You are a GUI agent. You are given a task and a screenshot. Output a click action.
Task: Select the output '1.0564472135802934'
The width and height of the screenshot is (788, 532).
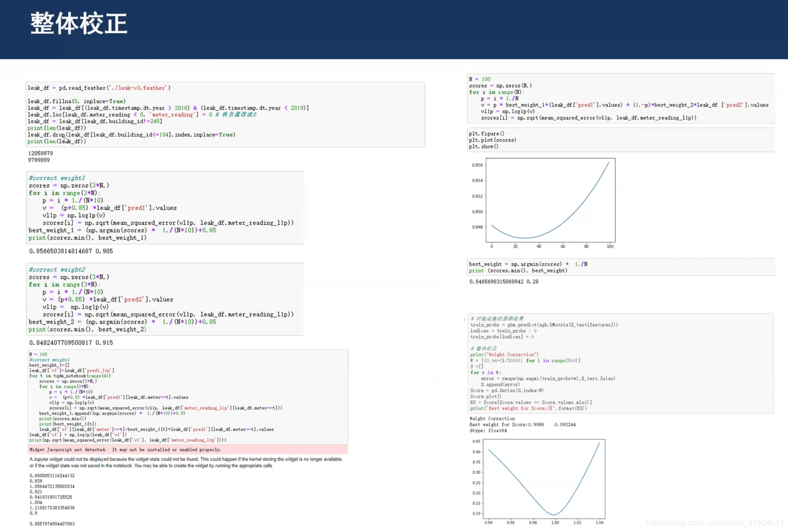(x=52, y=486)
